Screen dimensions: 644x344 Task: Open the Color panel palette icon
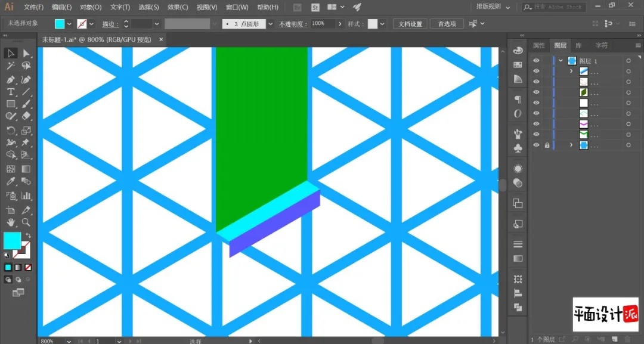coord(518,51)
